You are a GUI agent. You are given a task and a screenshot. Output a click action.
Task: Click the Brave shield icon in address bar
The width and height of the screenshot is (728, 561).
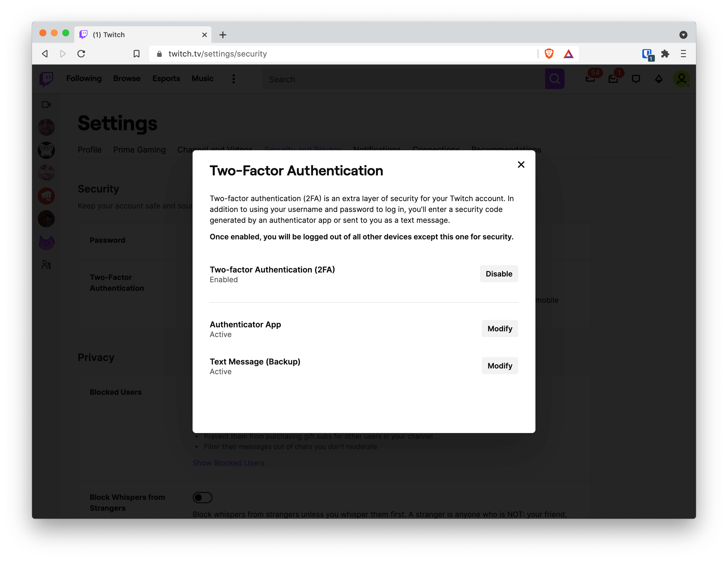coord(549,53)
